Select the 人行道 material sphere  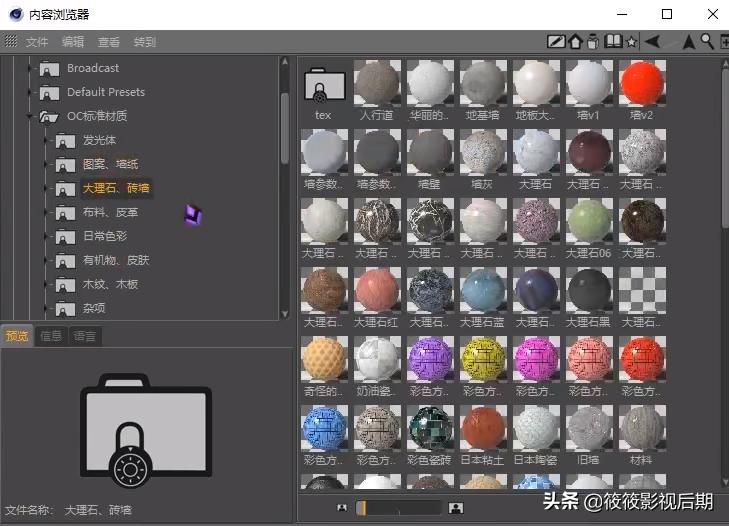click(377, 83)
